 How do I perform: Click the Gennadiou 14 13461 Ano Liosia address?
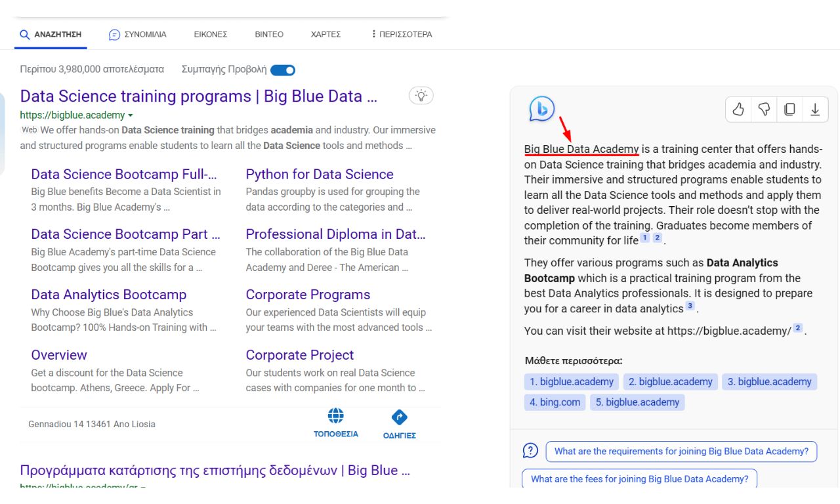(x=92, y=425)
